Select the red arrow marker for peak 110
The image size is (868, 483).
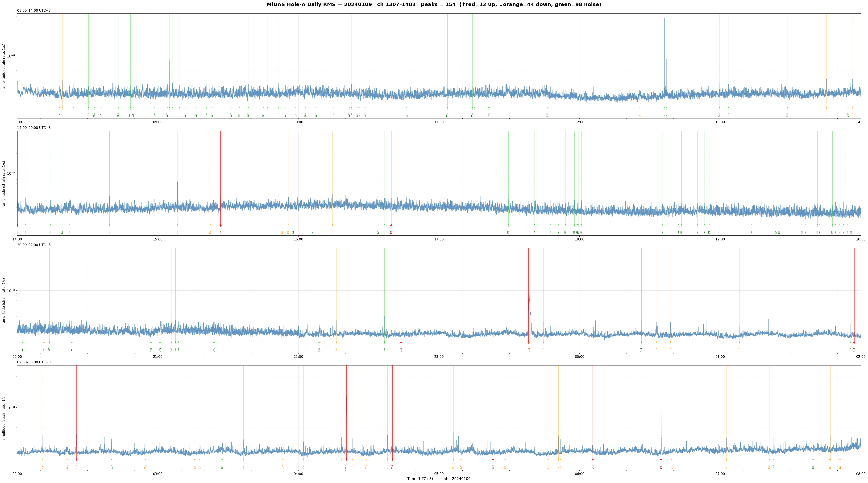pyautogui.click(x=401, y=342)
